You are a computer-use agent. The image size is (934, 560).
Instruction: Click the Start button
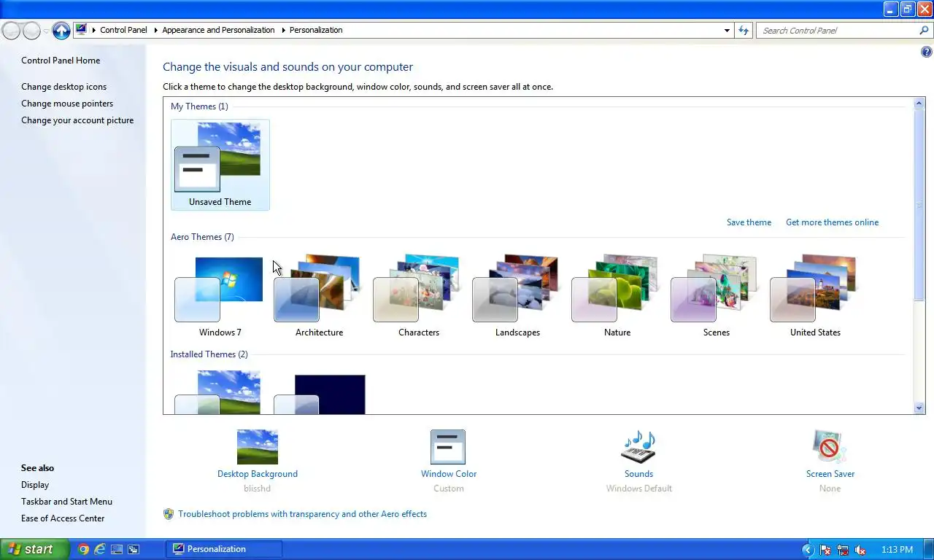(x=34, y=549)
